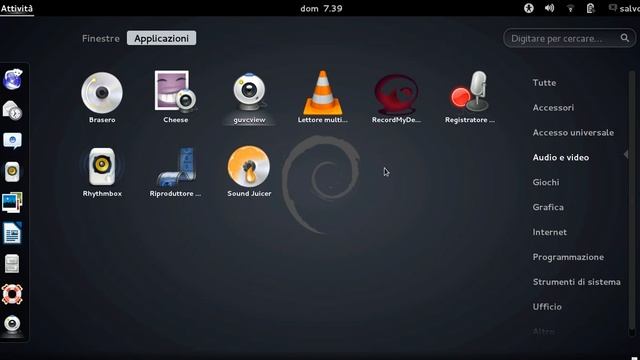This screenshot has width=640, height=360.
Task: Select the Ufficio category
Action: [547, 307]
